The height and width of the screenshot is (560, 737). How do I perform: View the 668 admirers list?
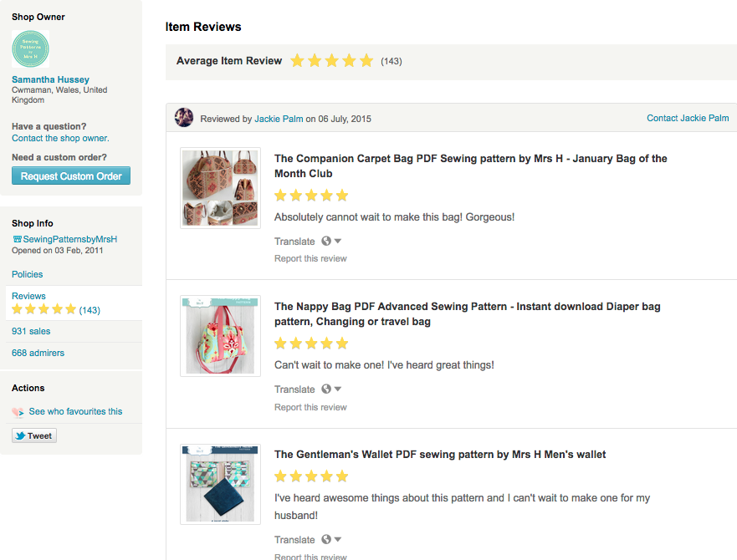(x=38, y=353)
